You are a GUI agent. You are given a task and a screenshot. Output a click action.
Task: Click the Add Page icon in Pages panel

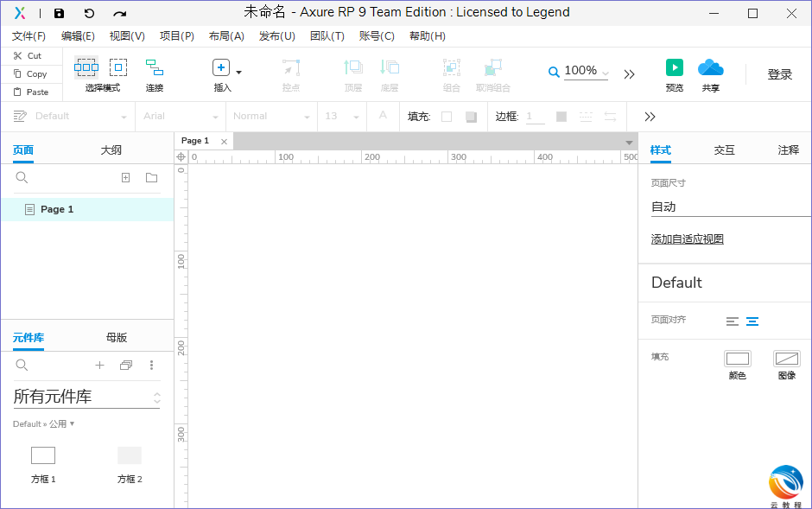pyautogui.click(x=125, y=178)
